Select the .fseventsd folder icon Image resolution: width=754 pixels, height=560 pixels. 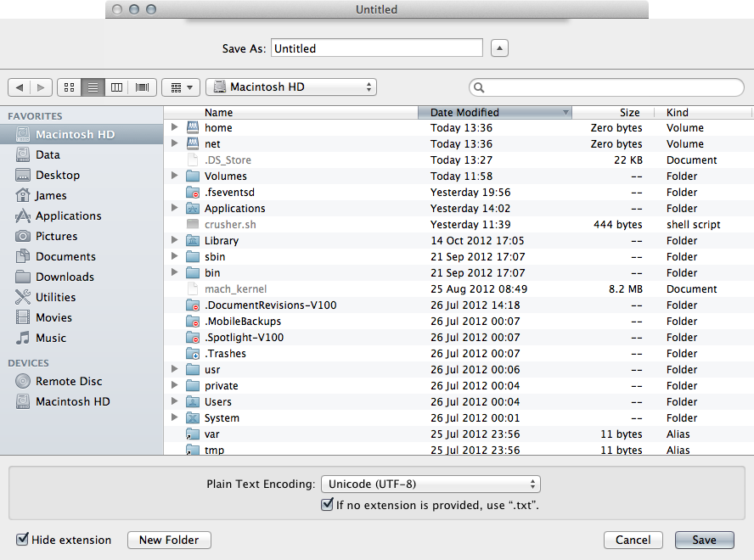click(193, 192)
